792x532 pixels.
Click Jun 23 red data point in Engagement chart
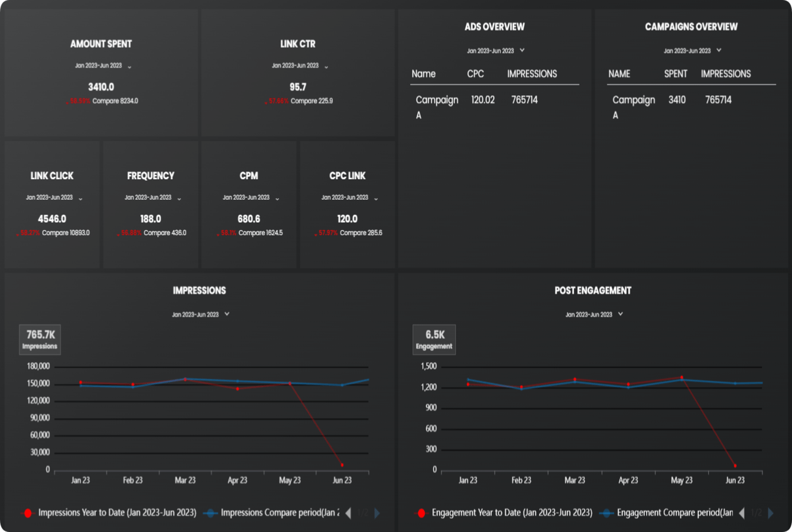click(x=735, y=466)
